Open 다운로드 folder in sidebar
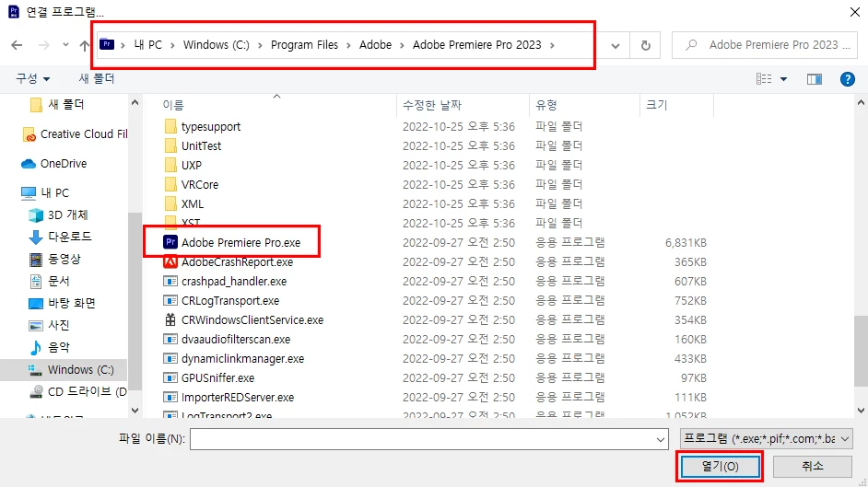Image resolution: width=868 pixels, height=487 pixels. click(60, 237)
